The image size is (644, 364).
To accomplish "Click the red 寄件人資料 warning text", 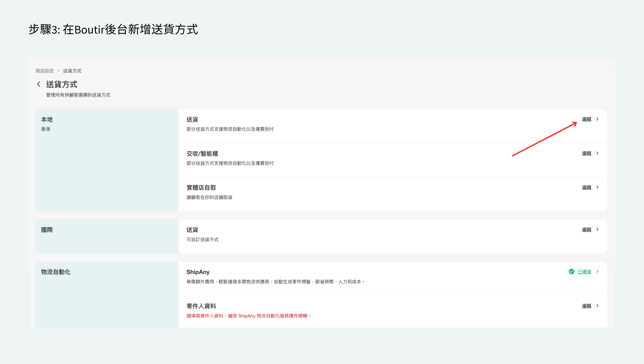I will 248,316.
